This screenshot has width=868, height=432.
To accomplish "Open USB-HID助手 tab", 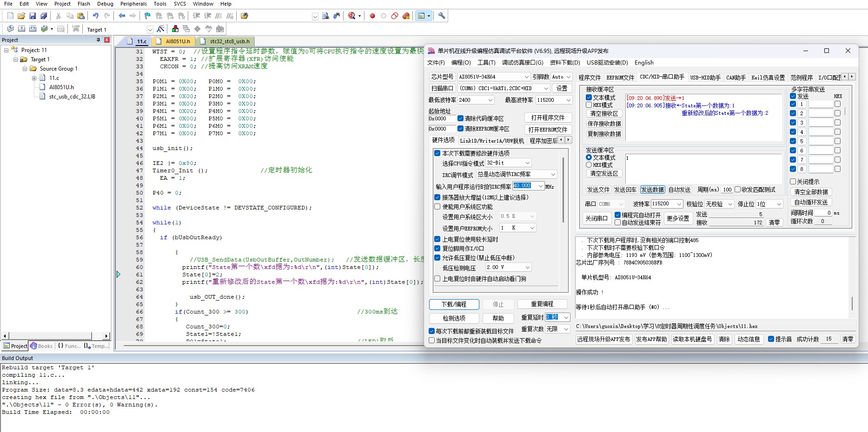I will point(705,78).
